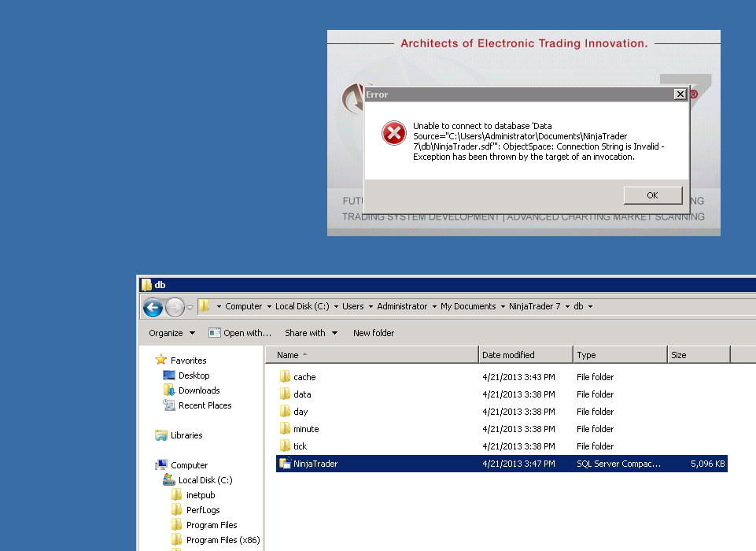The image size is (756, 551).
Task: Select the NinjaTrader database file icon
Action: tap(286, 463)
